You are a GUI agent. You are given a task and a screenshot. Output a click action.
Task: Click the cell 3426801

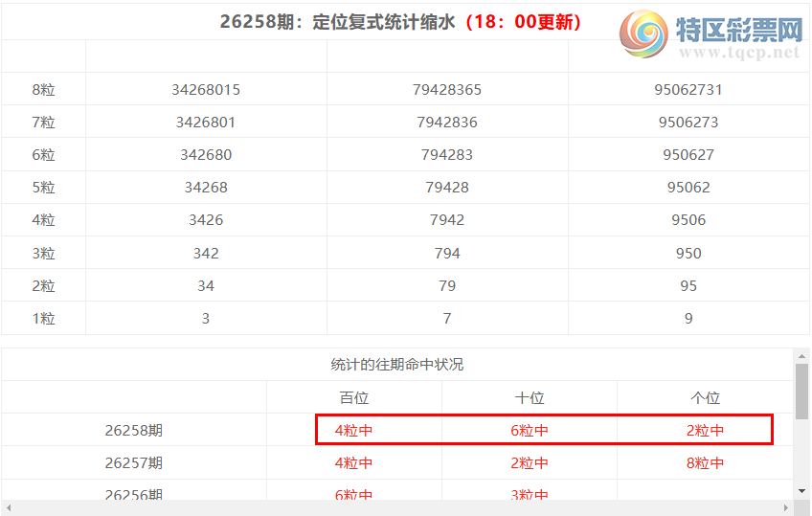click(206, 123)
